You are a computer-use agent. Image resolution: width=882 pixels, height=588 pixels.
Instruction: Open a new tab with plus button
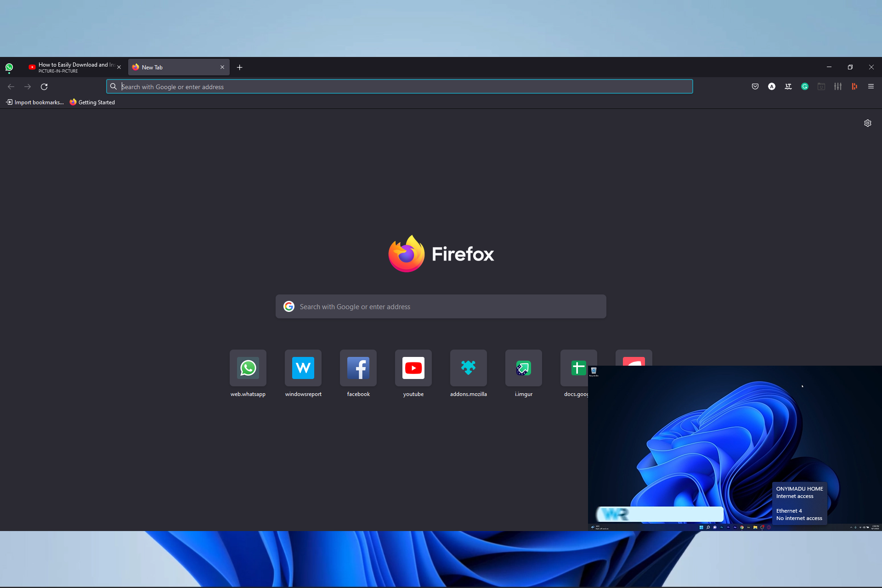tap(240, 68)
